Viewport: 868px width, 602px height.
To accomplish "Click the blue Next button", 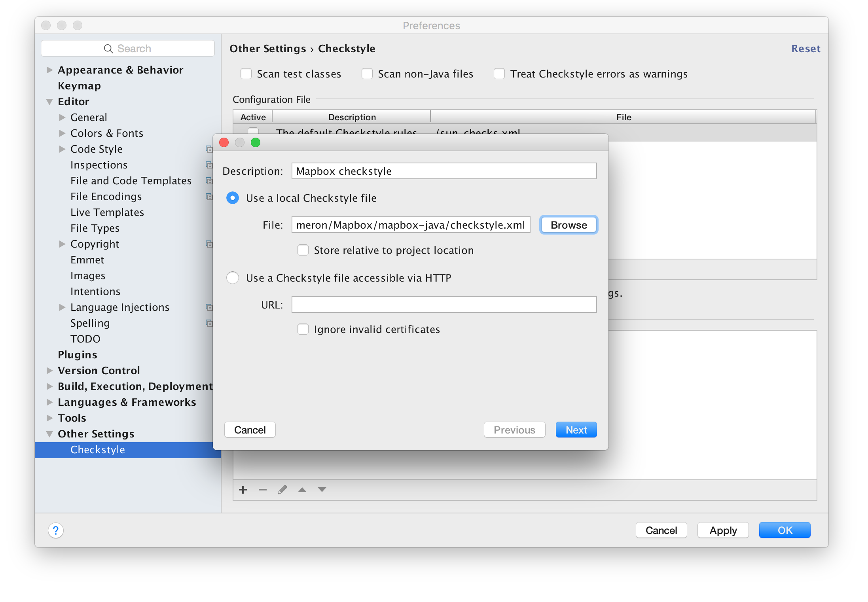I will coord(576,430).
